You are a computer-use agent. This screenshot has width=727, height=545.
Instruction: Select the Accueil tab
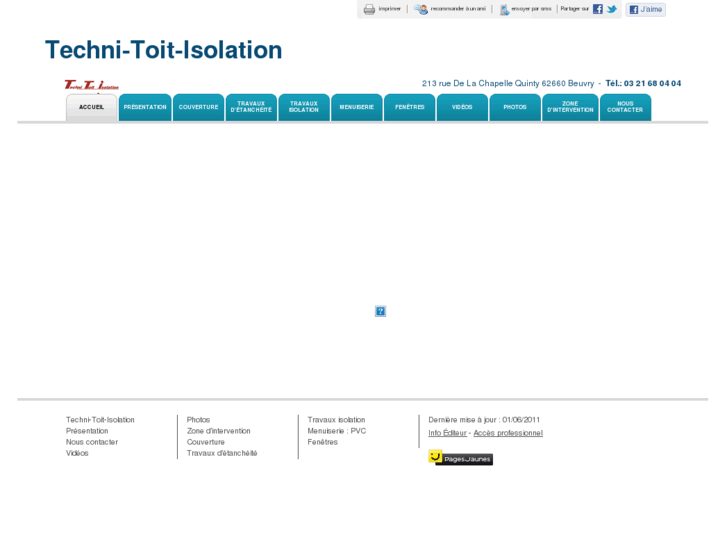click(x=91, y=108)
